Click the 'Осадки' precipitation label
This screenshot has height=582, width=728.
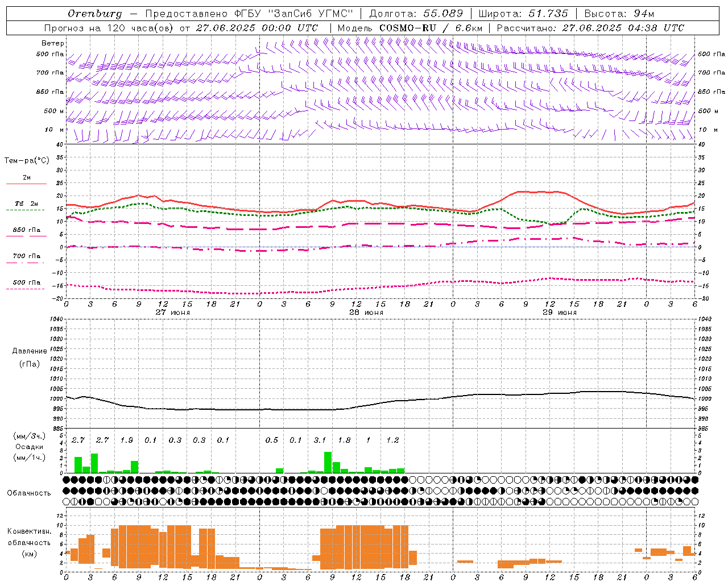coord(29,447)
